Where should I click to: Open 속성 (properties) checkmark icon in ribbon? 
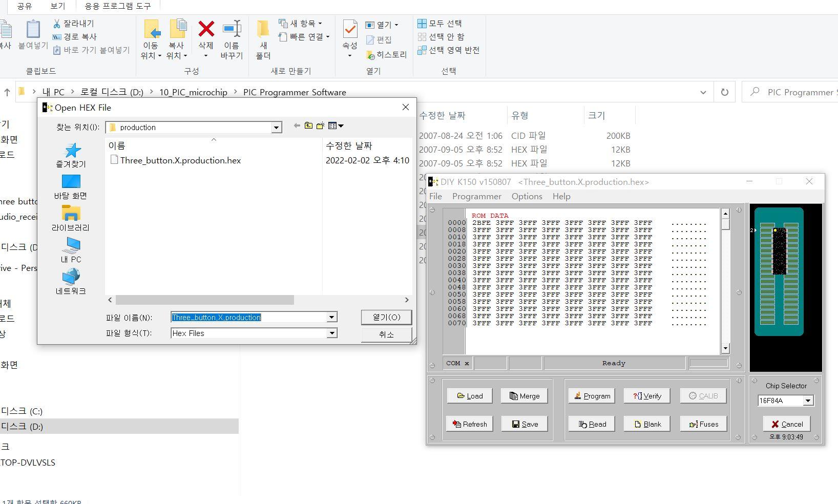tap(350, 29)
